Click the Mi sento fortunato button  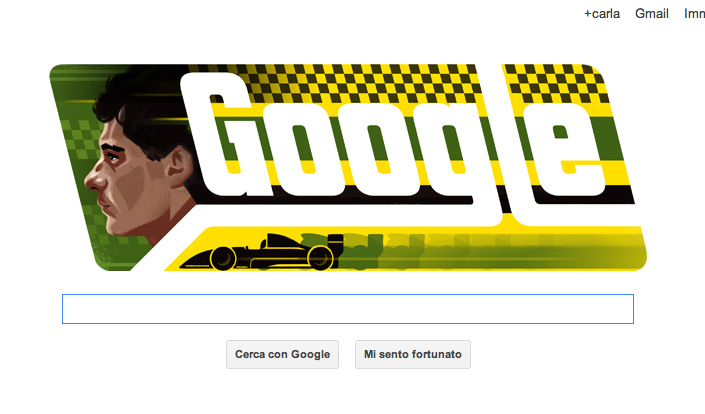pyautogui.click(x=413, y=354)
